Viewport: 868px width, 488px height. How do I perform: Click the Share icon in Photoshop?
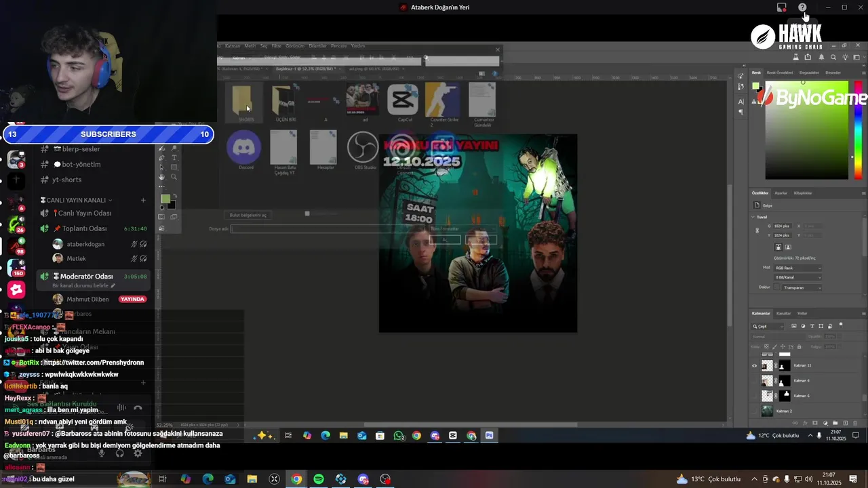click(x=808, y=57)
